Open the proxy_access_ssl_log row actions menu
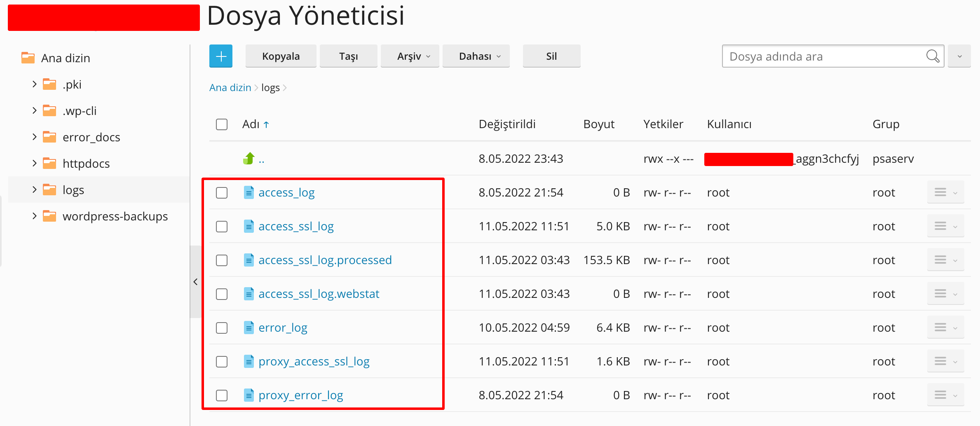980x426 pixels. [946, 361]
